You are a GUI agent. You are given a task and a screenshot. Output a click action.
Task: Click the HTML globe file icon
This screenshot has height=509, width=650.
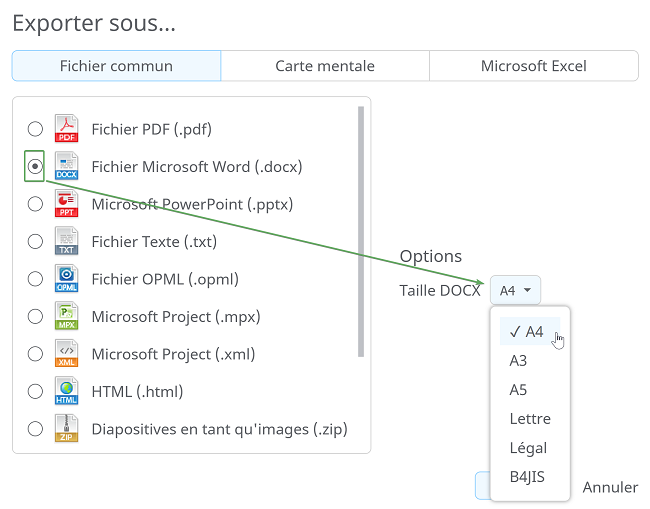coord(66,391)
